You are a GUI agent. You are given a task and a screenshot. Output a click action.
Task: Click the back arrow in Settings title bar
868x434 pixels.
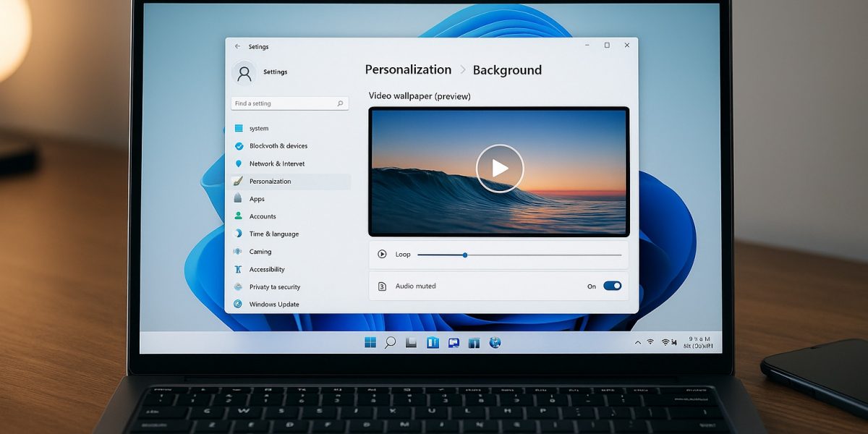pos(237,46)
